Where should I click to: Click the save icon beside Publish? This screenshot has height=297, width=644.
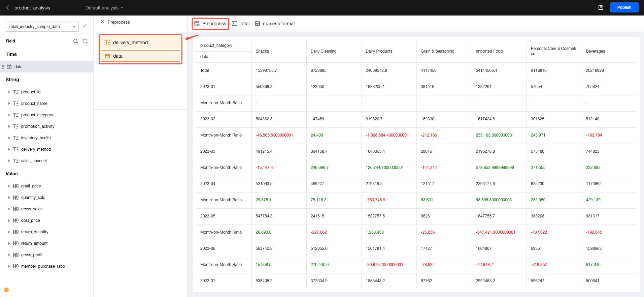pyautogui.click(x=601, y=7)
